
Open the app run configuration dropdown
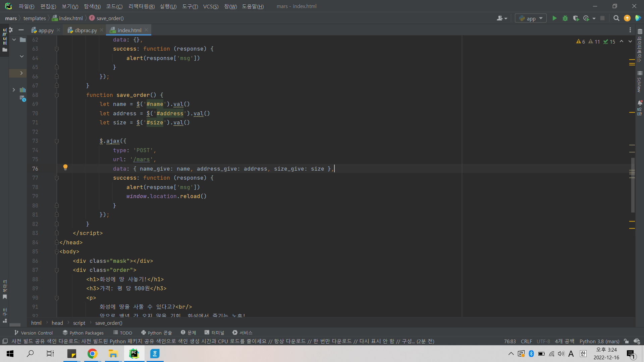pos(531,18)
